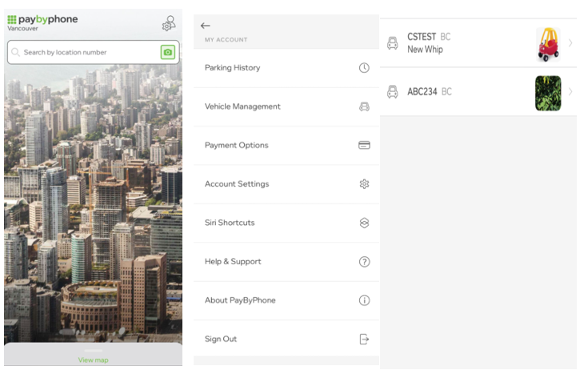Open the green leaves thumbnail for ABC234
The width and height of the screenshot is (588, 374).
548,93
